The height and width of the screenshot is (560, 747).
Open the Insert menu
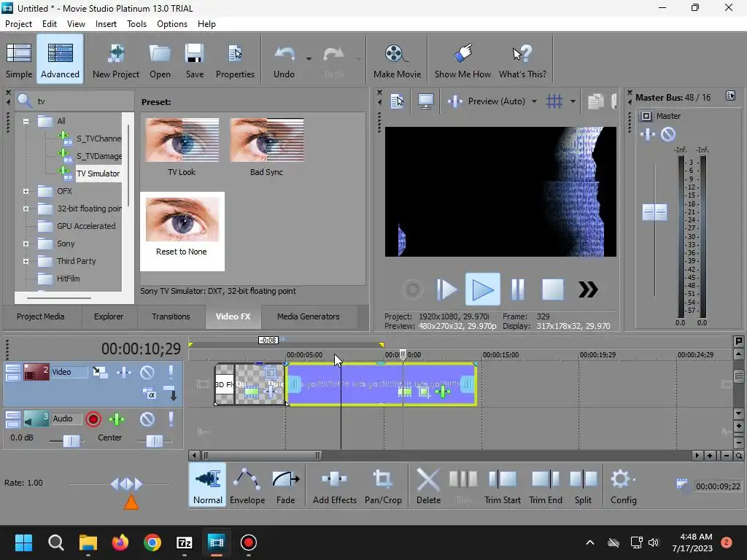[x=106, y=24]
